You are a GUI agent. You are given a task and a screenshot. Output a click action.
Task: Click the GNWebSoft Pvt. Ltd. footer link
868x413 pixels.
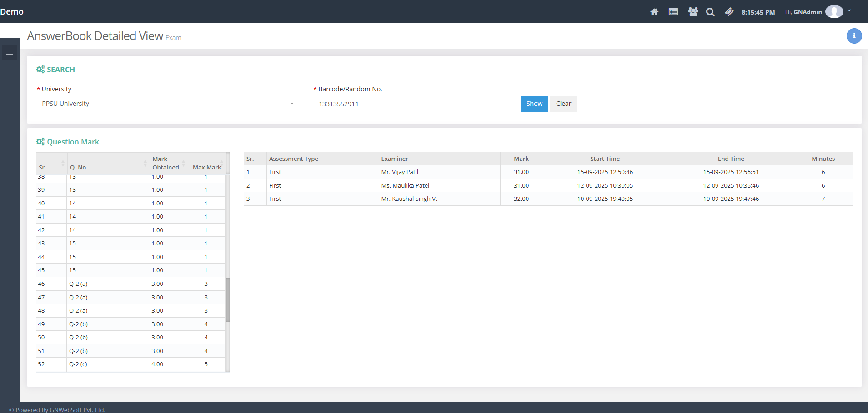pos(77,410)
